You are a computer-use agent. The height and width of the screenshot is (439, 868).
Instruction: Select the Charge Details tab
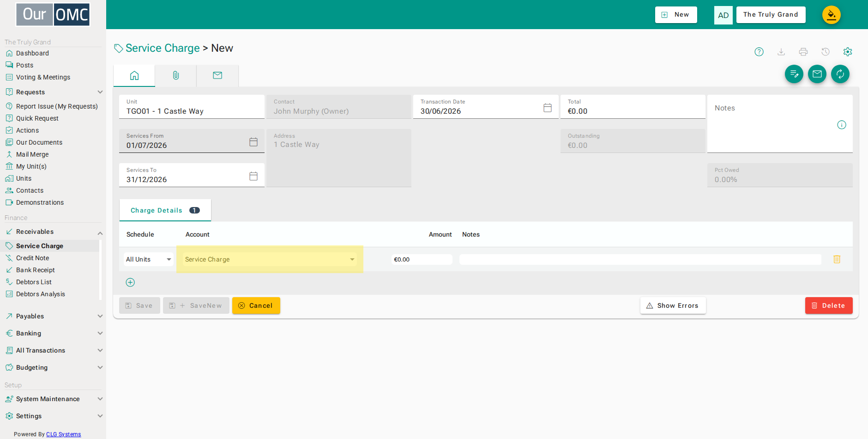pos(165,210)
